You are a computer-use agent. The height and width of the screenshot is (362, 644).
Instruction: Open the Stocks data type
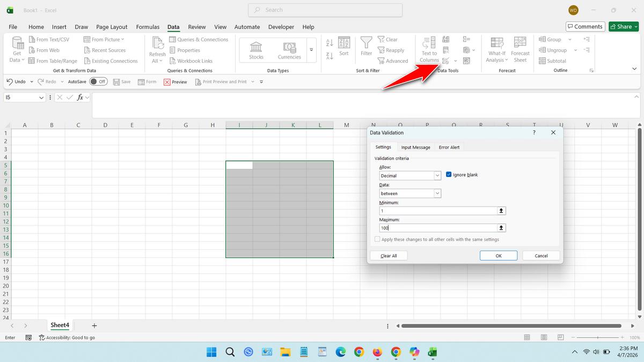coord(256,50)
